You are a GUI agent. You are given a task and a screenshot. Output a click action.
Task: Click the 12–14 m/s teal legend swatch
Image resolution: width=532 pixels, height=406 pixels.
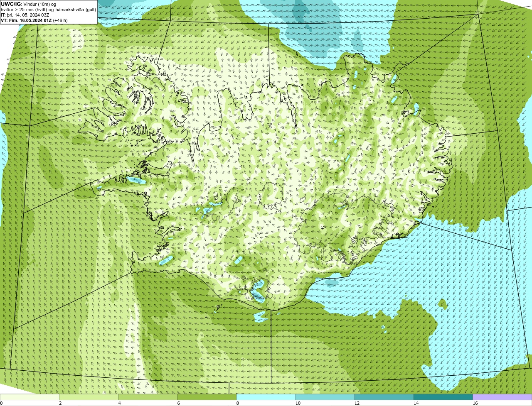384,397
